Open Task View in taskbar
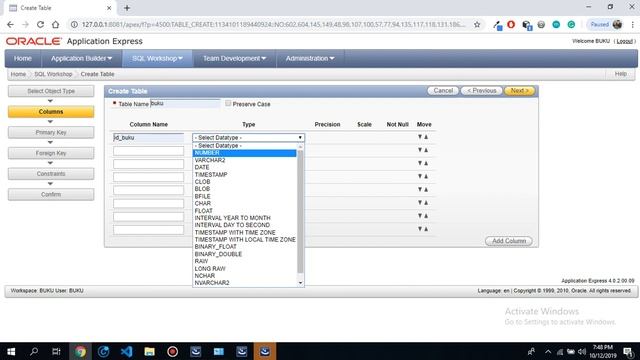640x360 pixels. click(x=56, y=351)
